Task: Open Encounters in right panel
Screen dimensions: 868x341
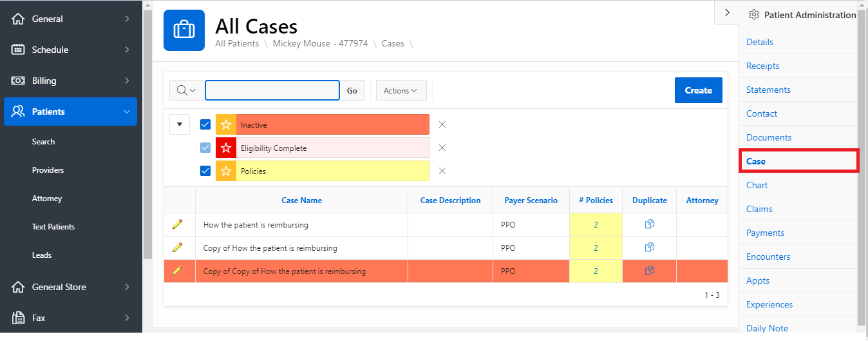Action: click(x=768, y=257)
